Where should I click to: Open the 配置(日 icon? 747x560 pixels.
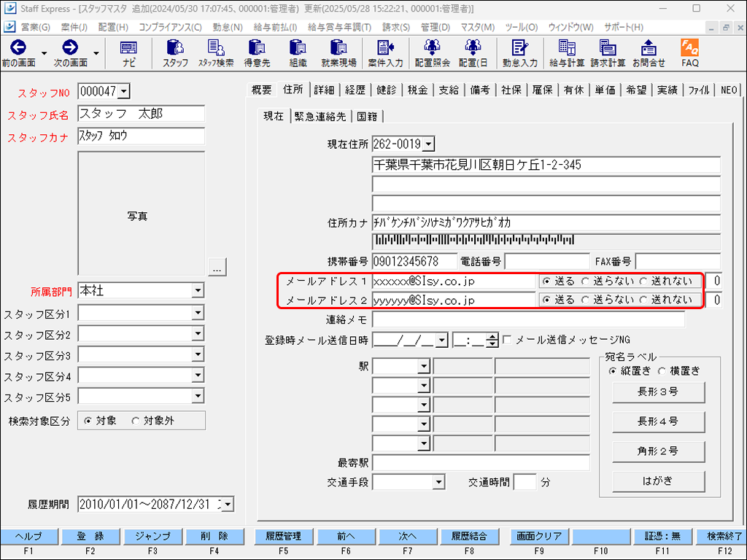(x=473, y=53)
